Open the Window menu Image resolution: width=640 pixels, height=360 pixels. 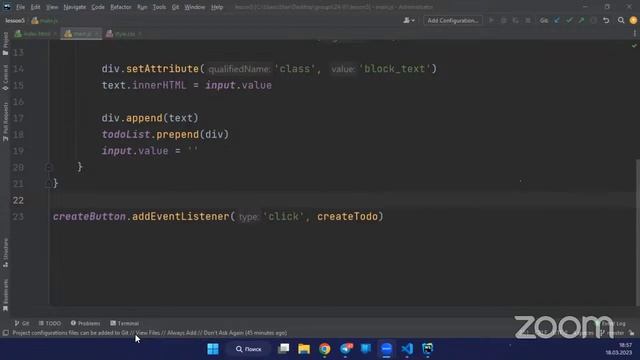pos(195,7)
